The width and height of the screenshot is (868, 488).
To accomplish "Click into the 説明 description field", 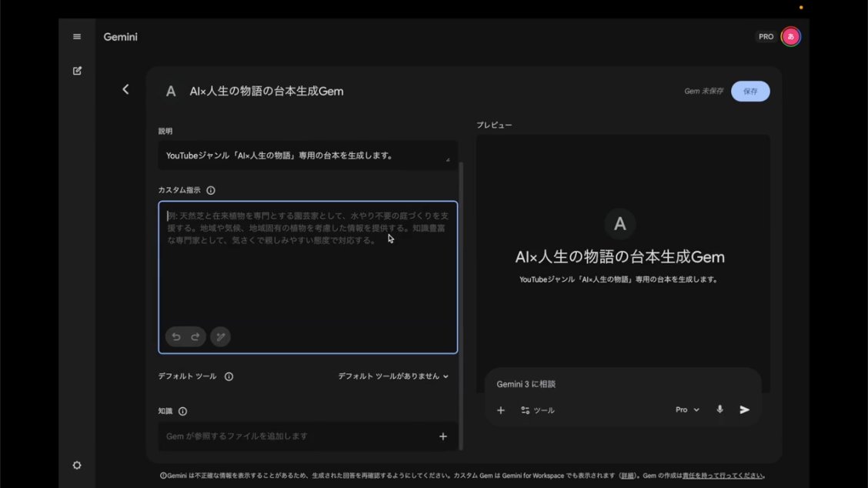I will [308, 155].
